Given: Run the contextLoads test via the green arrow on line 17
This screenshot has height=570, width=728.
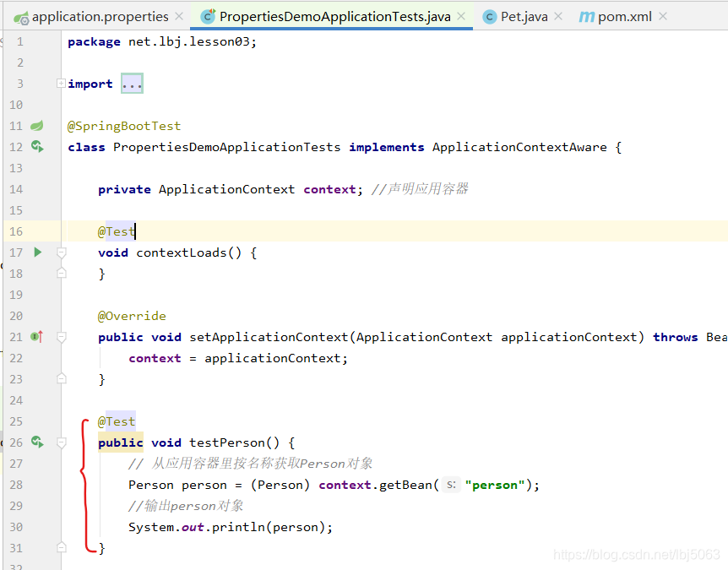Looking at the screenshot, I should click(38, 252).
